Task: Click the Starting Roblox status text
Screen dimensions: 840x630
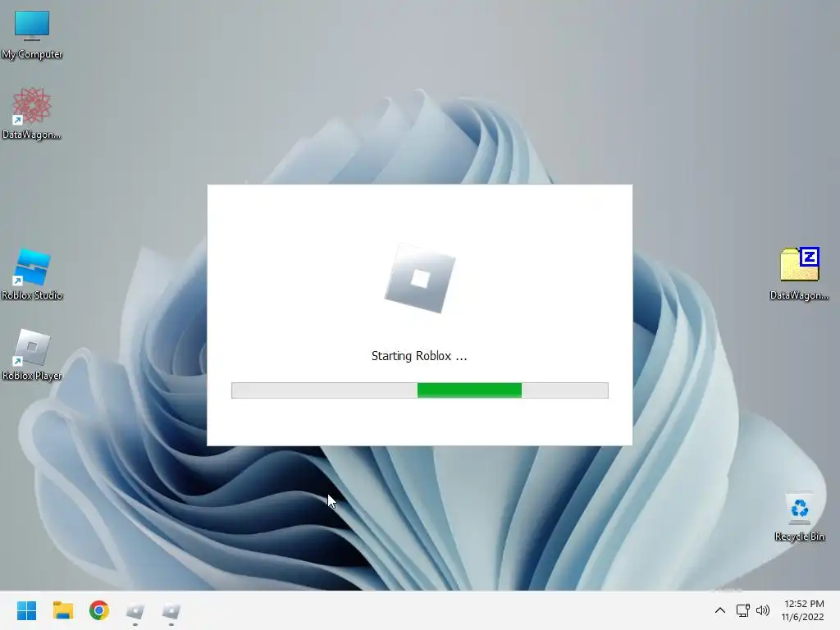Action: coord(419,356)
